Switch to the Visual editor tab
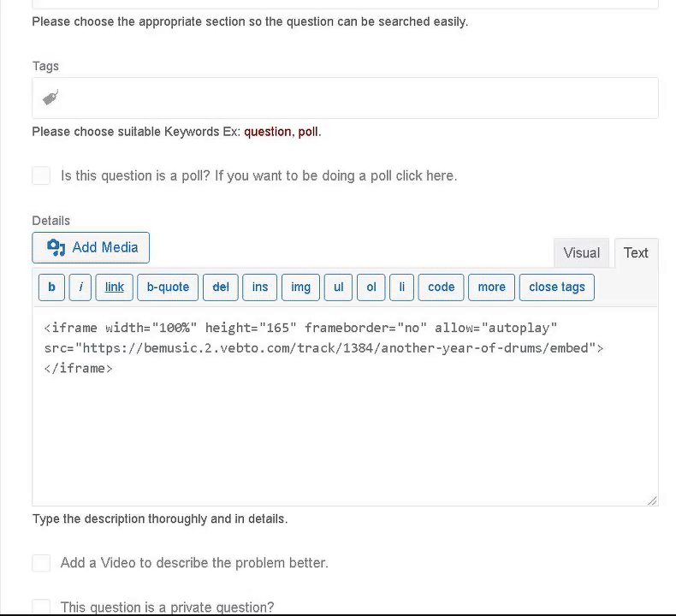 pos(582,253)
